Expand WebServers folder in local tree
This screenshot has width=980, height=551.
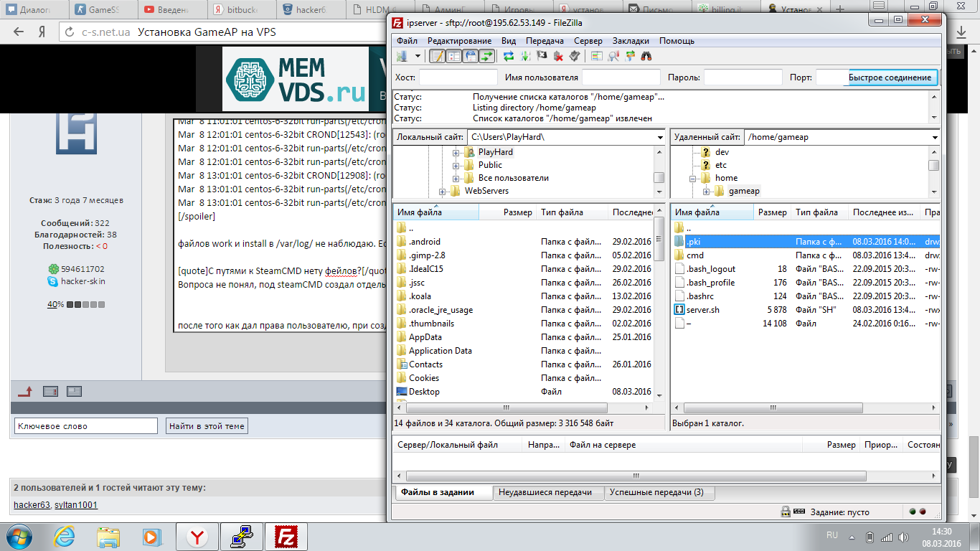point(443,191)
